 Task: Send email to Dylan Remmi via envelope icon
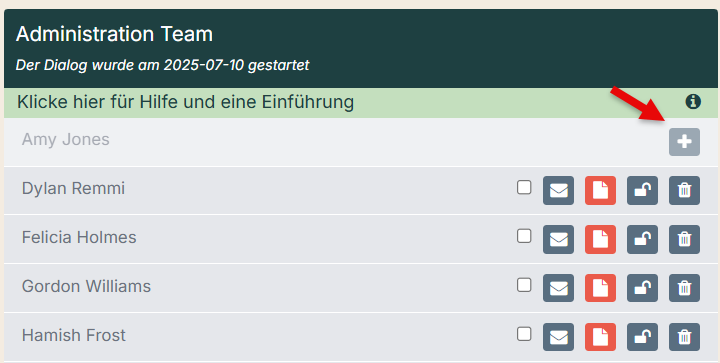[558, 190]
